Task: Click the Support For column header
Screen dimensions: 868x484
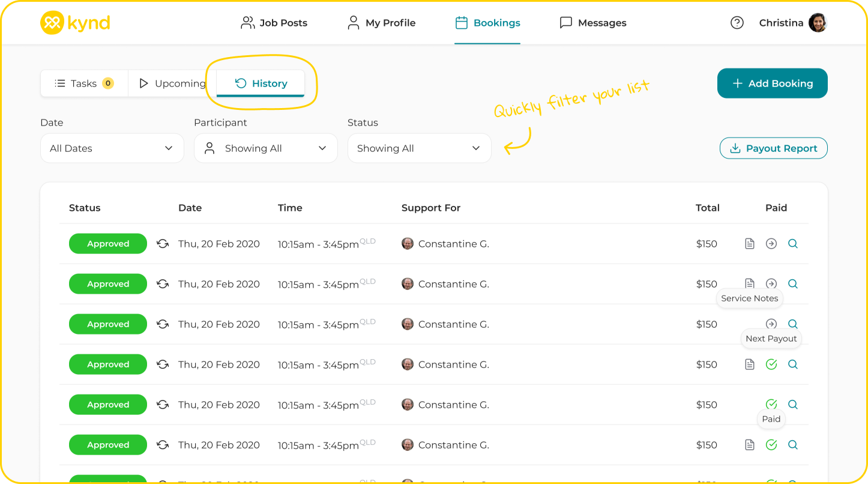Action: coord(431,208)
